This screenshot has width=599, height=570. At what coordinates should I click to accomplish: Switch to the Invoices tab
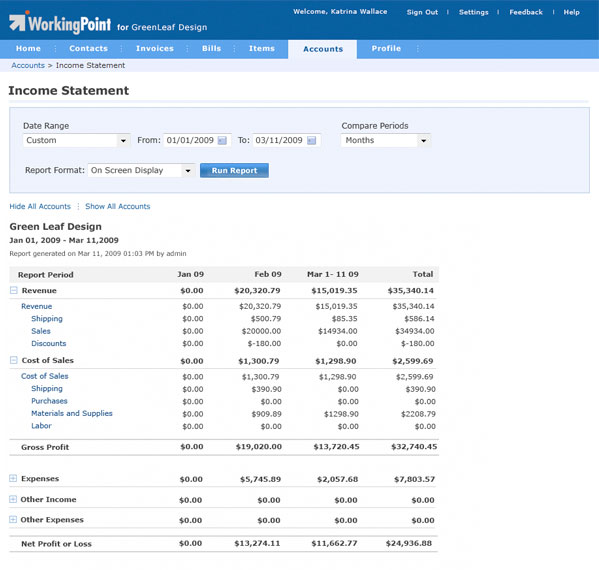point(155,49)
